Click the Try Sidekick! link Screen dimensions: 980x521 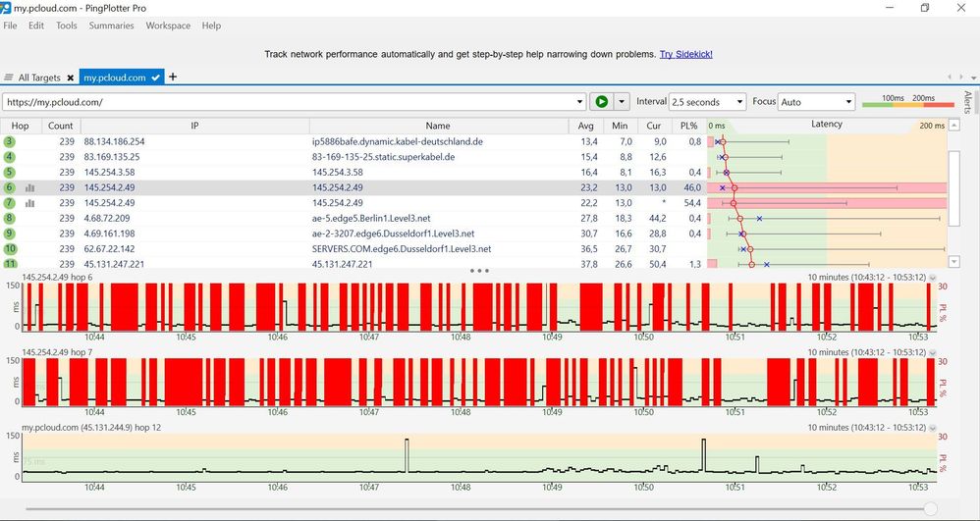(685, 54)
